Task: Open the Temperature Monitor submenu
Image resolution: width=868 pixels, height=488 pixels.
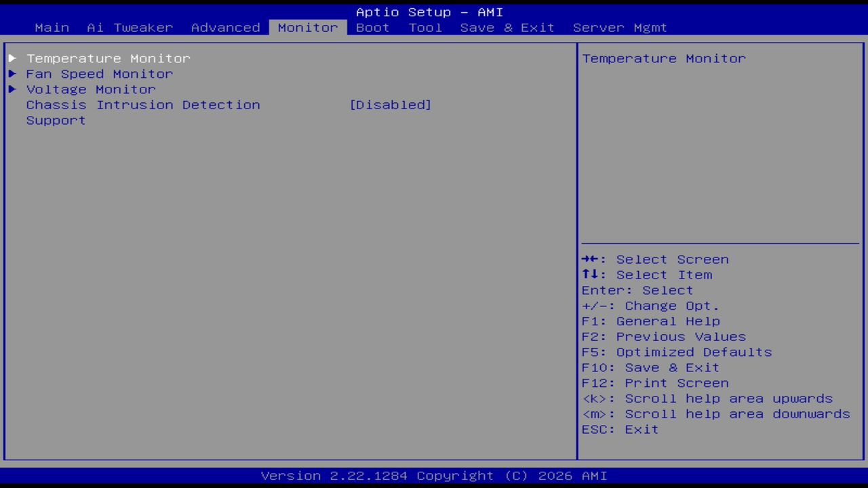Action: coord(108,58)
